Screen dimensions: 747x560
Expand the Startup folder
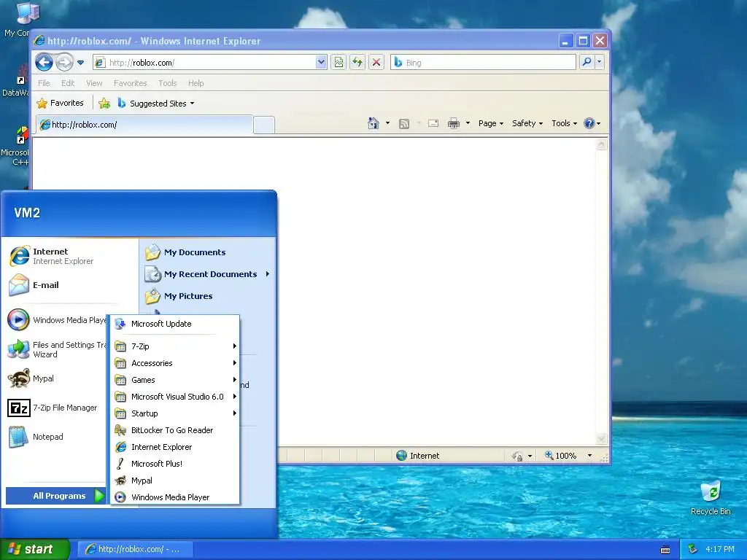(x=175, y=413)
